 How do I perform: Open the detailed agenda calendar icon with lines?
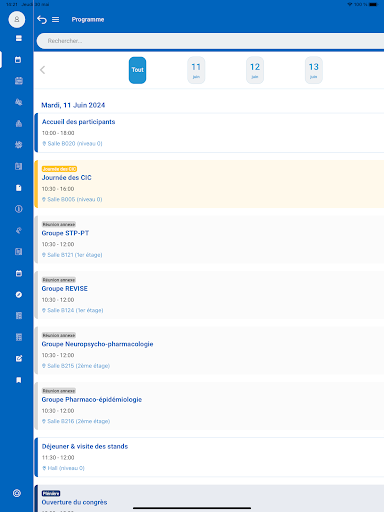tap(19, 81)
